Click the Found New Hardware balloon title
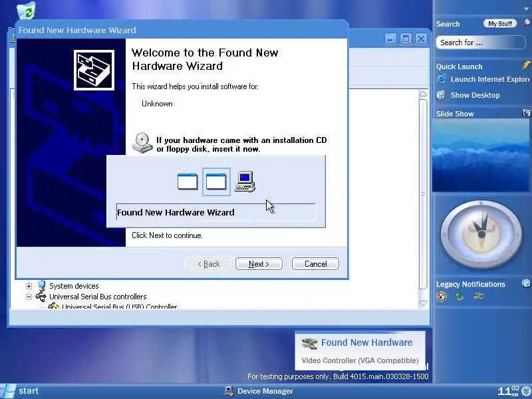The width and height of the screenshot is (532, 399). click(x=367, y=342)
